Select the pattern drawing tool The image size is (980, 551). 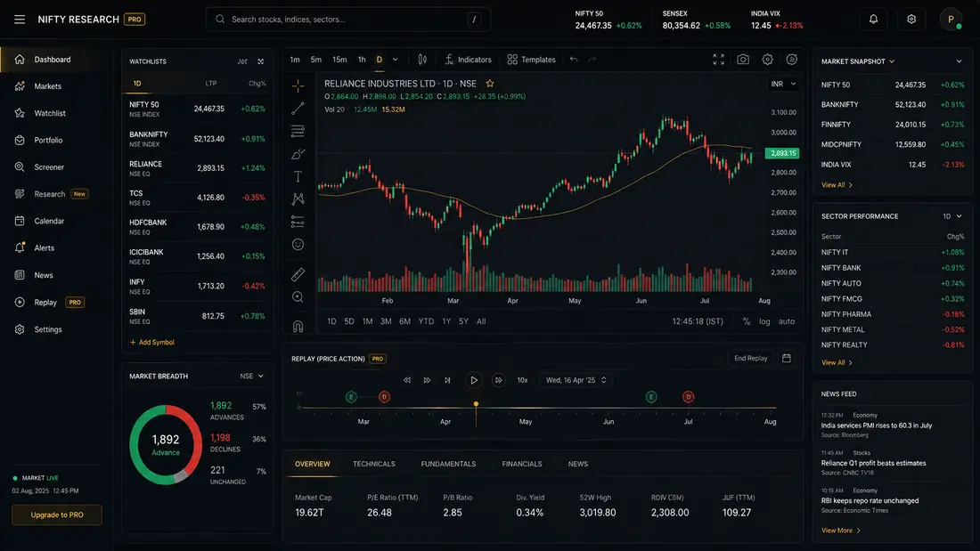[298, 199]
